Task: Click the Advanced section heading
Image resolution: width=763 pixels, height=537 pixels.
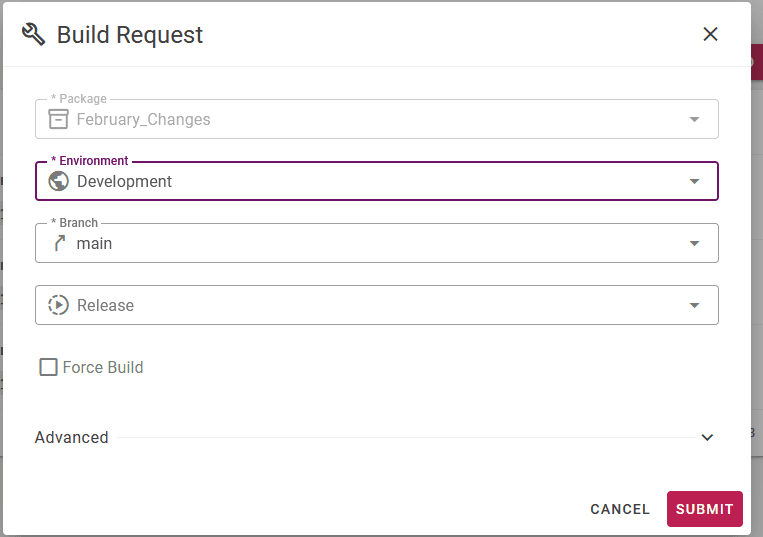Action: (x=72, y=437)
